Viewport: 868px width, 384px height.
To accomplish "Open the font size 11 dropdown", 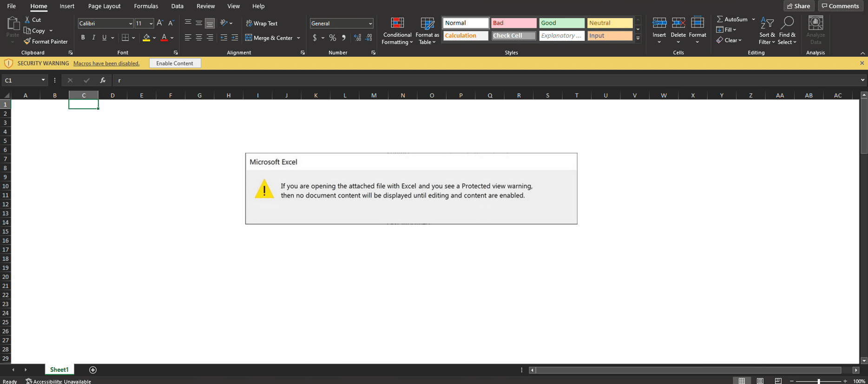I will pyautogui.click(x=151, y=23).
